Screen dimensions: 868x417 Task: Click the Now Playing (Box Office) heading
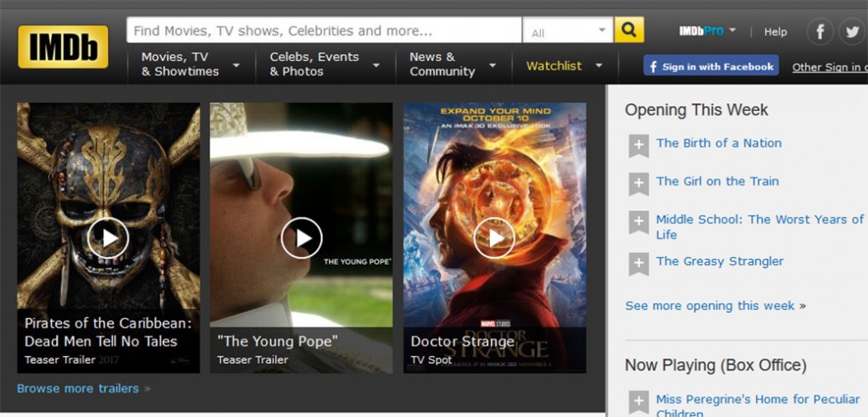(x=715, y=365)
